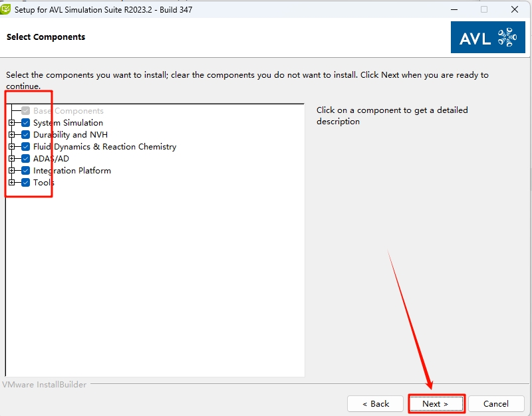Toggle Fluid Dynamics & Reaction Chemistry checkbox
The image size is (532, 416).
click(26, 147)
